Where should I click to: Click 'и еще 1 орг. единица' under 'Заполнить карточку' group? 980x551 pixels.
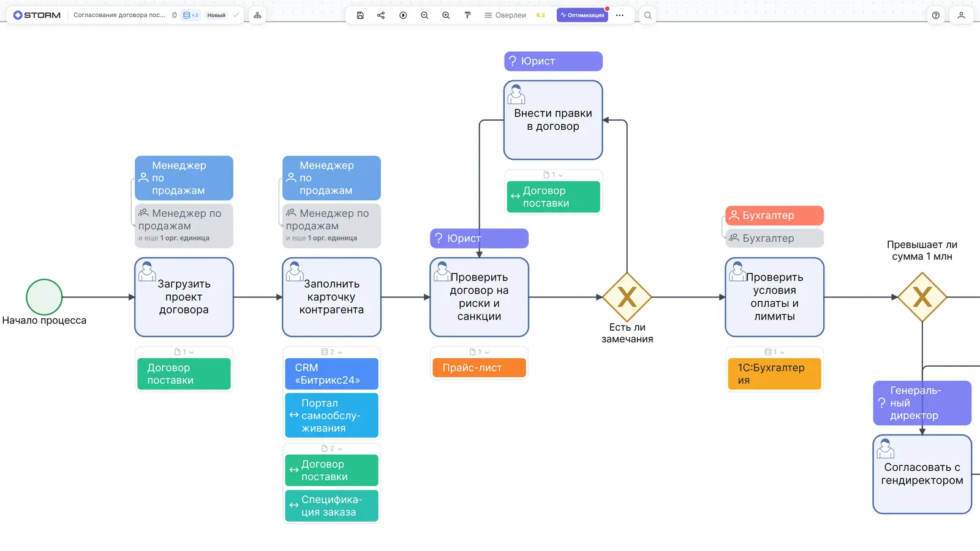pyautogui.click(x=322, y=238)
